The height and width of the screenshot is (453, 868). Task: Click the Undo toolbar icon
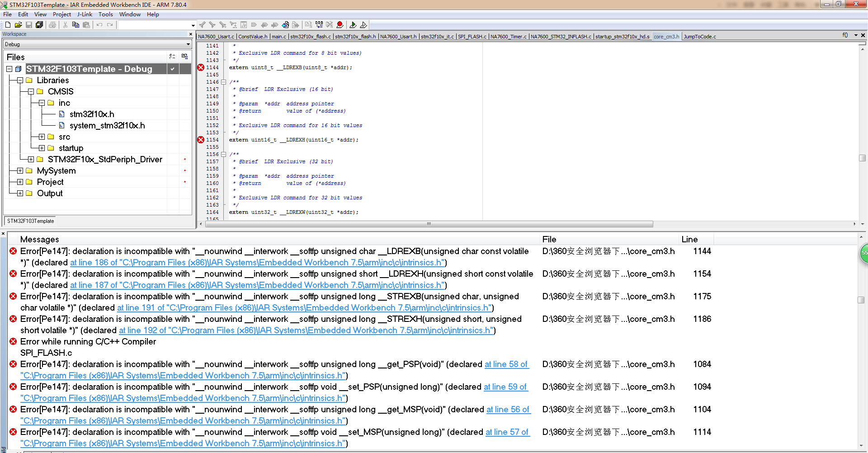click(99, 25)
